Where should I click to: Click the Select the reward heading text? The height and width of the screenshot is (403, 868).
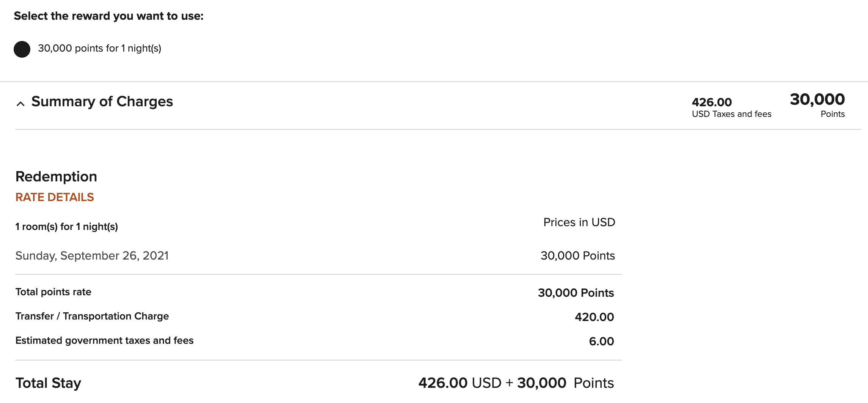[108, 16]
